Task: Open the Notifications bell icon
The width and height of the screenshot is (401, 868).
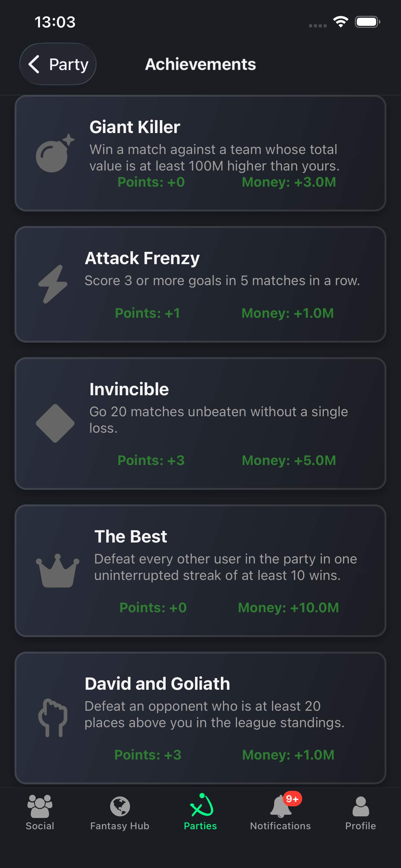Action: (280, 807)
